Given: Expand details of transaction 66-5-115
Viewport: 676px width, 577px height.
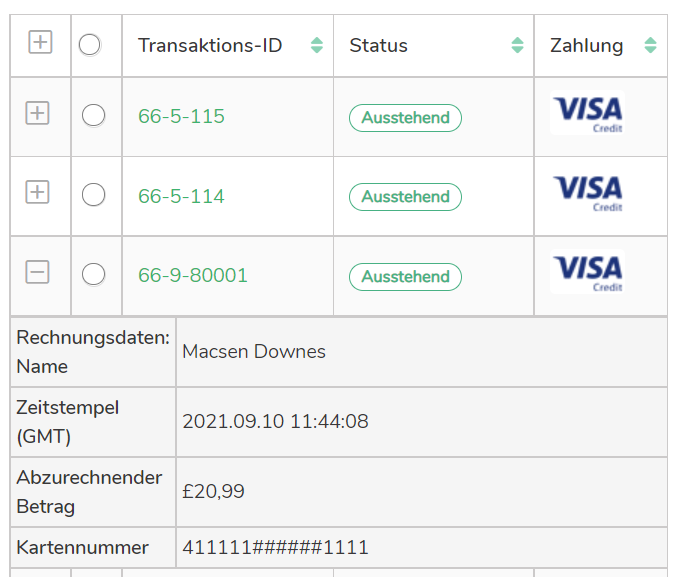Looking at the screenshot, I should click(37, 113).
